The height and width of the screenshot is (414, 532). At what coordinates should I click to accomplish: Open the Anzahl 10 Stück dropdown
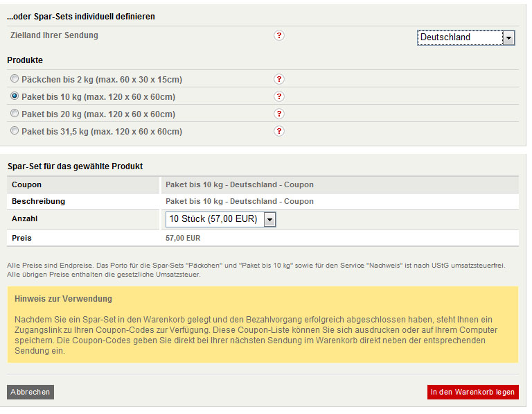220,219
